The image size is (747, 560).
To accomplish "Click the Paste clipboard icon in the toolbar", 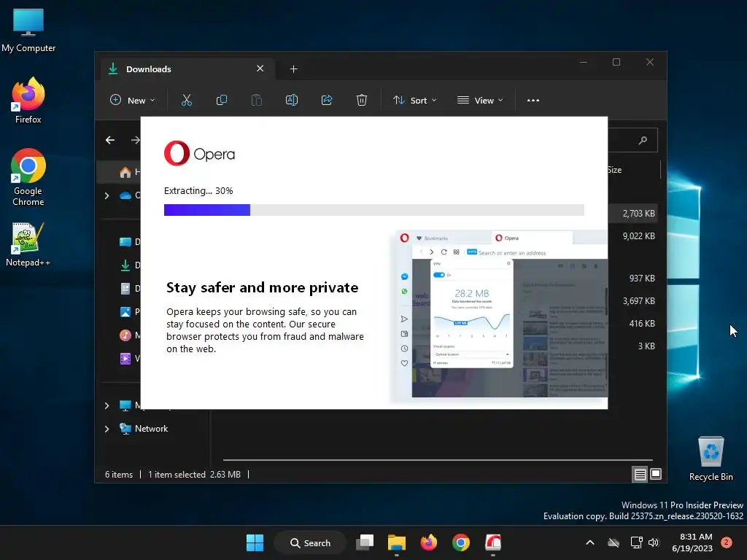I will point(256,100).
